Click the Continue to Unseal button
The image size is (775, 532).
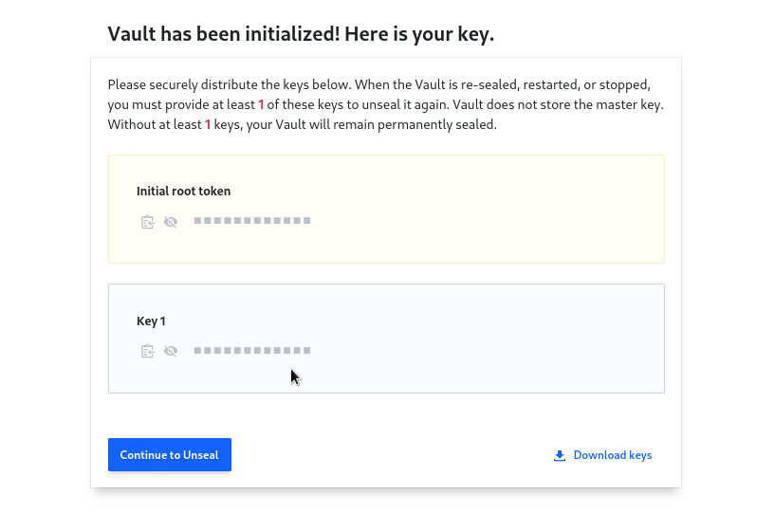coord(170,454)
